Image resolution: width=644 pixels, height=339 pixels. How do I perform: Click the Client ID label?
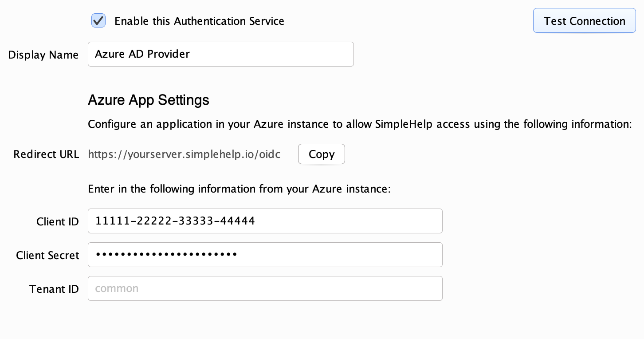[x=58, y=221]
